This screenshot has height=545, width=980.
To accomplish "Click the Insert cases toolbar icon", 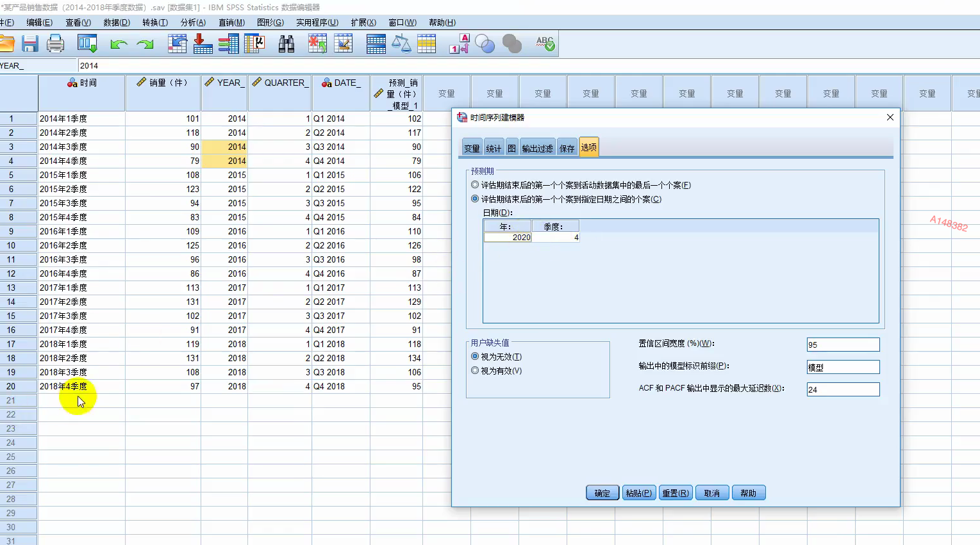I will [x=317, y=44].
